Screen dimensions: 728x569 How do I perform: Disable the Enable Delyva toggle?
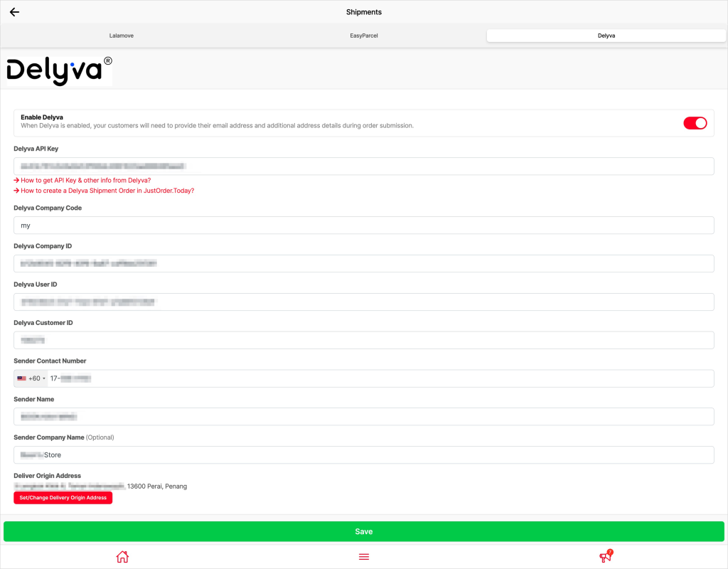(x=695, y=123)
